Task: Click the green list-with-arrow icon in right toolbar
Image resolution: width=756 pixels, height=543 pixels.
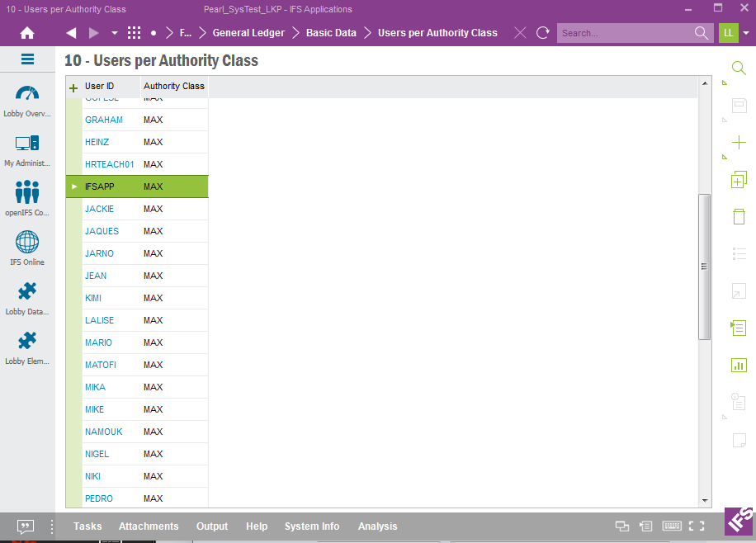Action: (738, 328)
